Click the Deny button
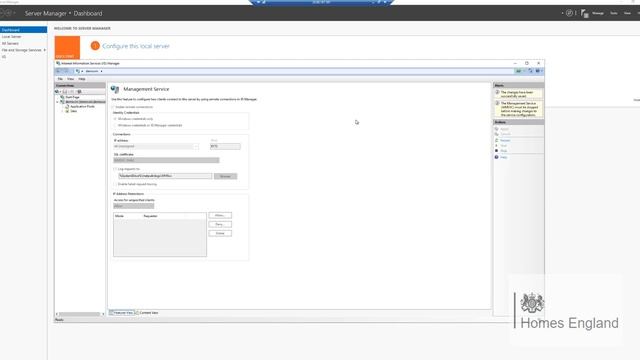The width and height of the screenshot is (640, 360). point(220,224)
